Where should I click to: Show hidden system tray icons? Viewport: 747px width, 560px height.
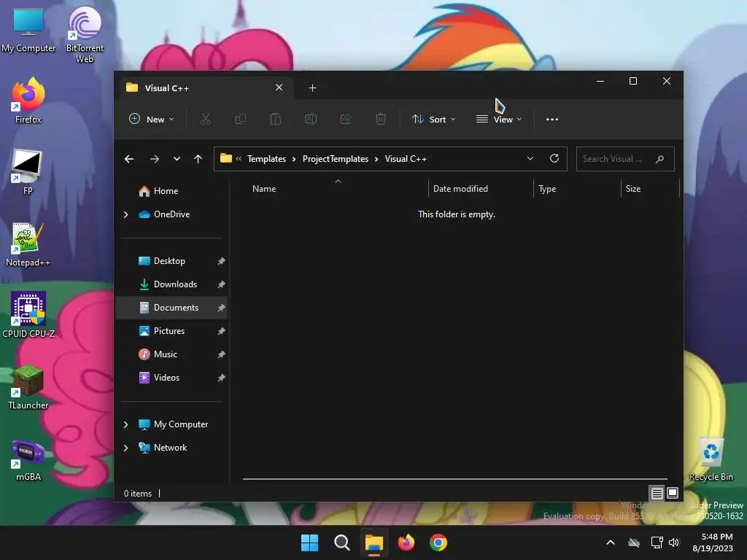(611, 542)
